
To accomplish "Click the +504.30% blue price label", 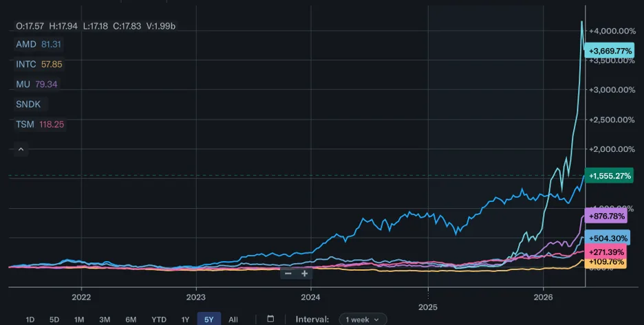I will (607, 238).
